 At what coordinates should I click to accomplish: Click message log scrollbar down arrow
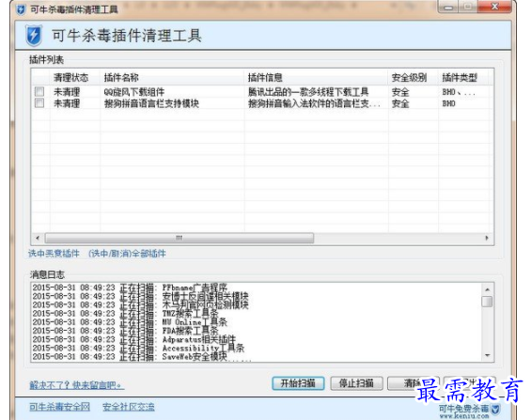(x=488, y=355)
